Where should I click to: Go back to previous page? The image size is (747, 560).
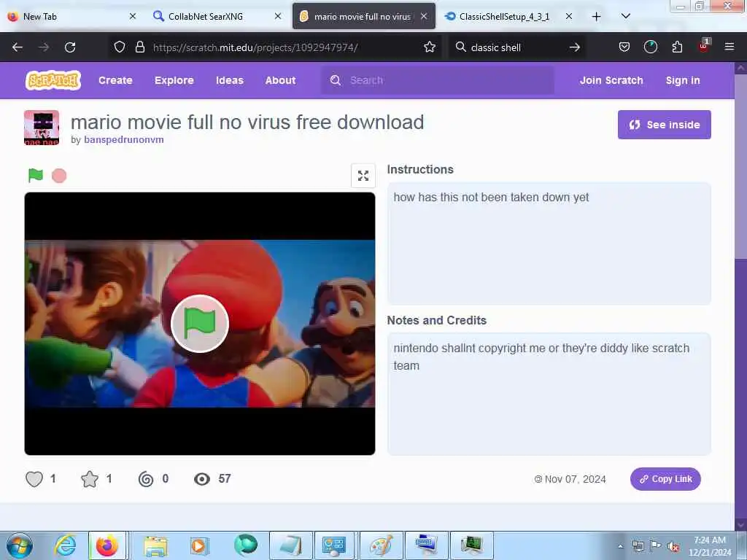[18, 47]
